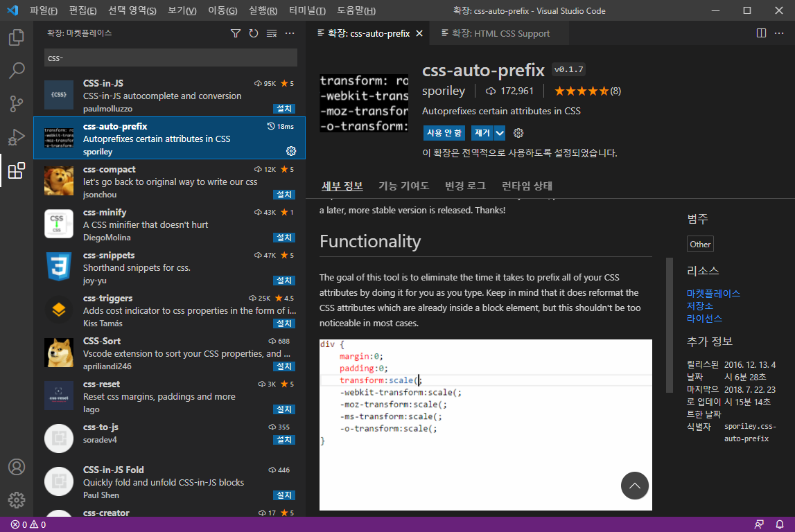The width and height of the screenshot is (795, 532).
Task: Select the css-auto-prefix row in extension list
Action: click(x=169, y=138)
